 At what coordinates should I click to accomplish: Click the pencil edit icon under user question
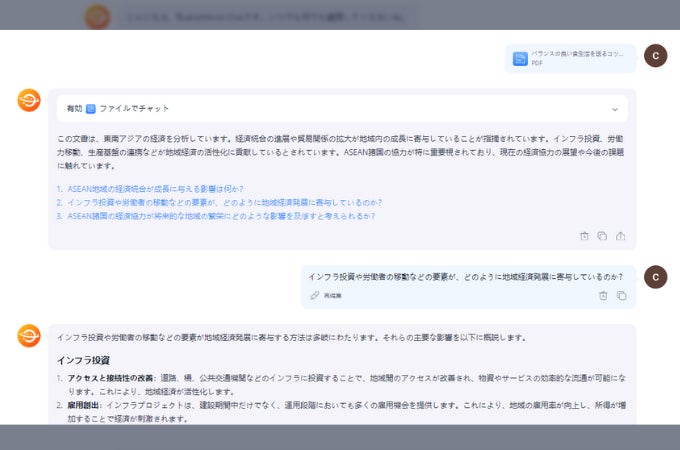coord(314,295)
